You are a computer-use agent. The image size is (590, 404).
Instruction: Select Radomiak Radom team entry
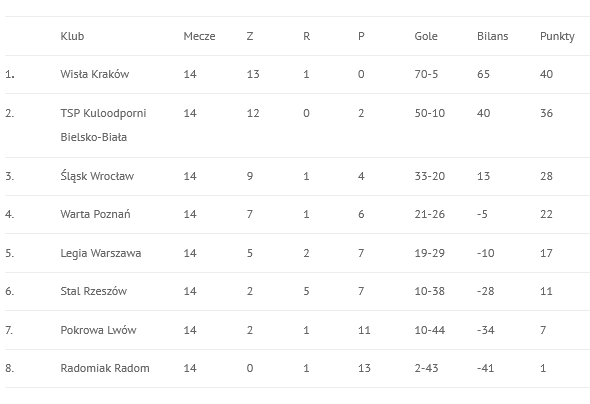point(105,368)
